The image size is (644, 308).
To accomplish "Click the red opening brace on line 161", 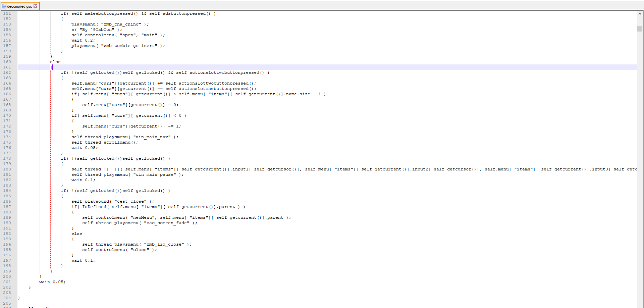I will click(51, 67).
